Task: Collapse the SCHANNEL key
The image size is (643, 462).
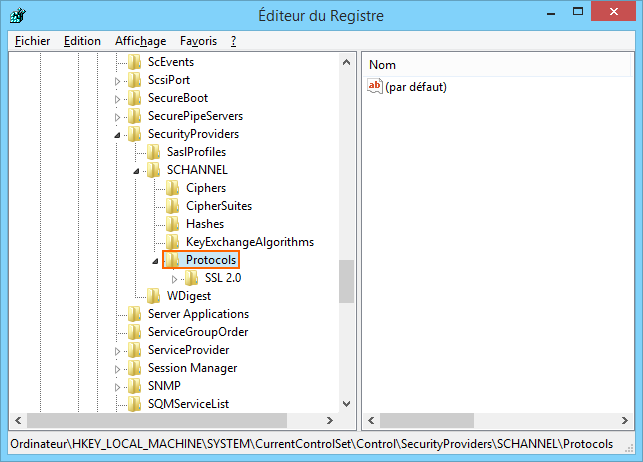Action: coord(136,171)
